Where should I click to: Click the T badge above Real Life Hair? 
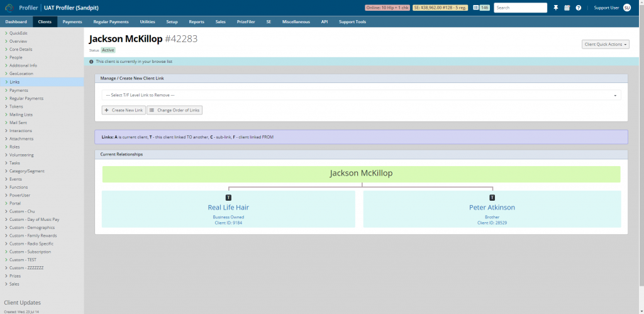point(228,198)
